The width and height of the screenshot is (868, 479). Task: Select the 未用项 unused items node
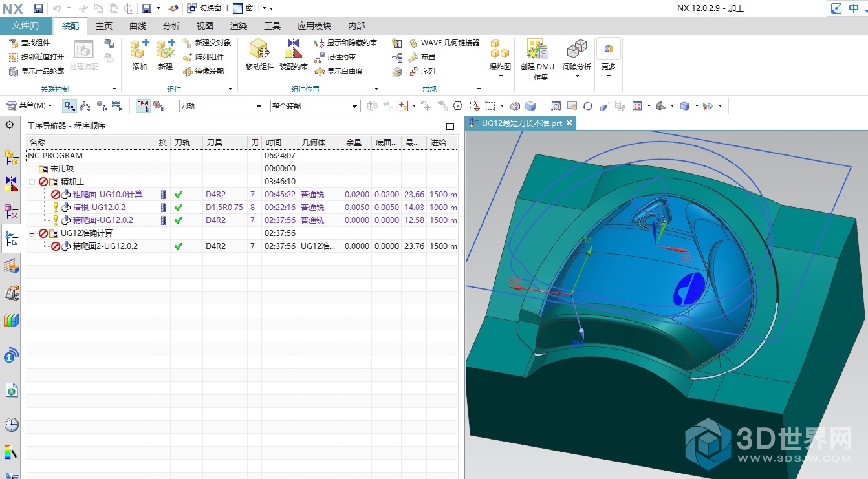[x=63, y=168]
